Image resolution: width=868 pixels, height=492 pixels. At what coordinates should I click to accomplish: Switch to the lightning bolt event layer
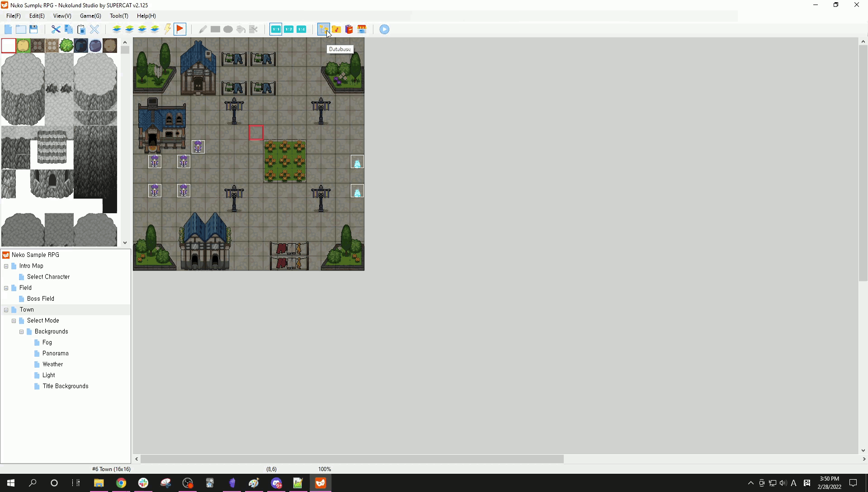[x=167, y=29]
